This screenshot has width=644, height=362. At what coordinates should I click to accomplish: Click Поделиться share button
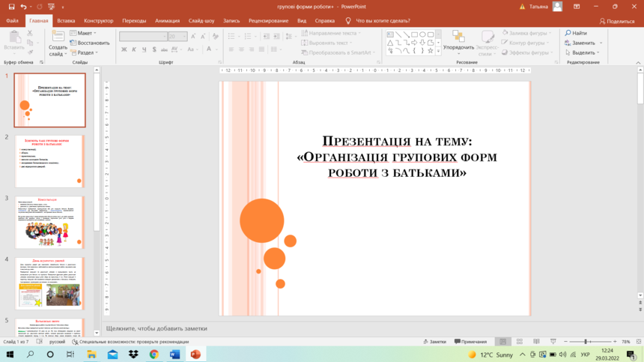617,21
